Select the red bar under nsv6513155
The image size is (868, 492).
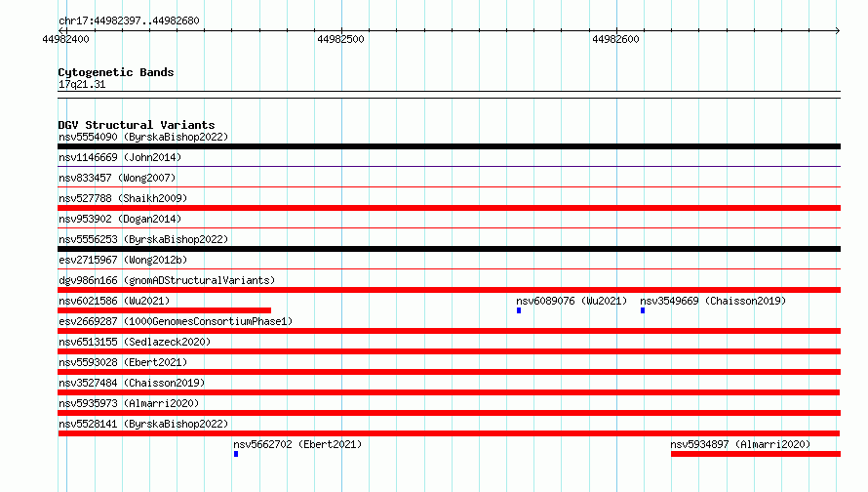tap(449, 351)
